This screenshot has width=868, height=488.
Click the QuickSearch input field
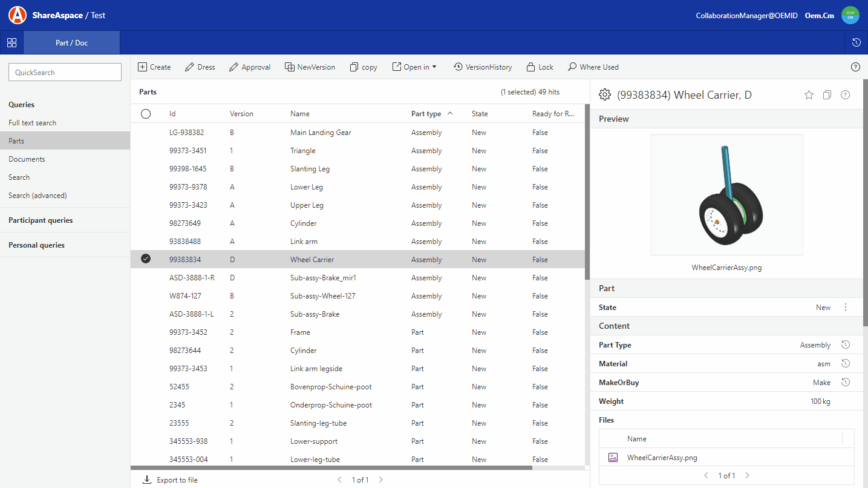(x=65, y=71)
